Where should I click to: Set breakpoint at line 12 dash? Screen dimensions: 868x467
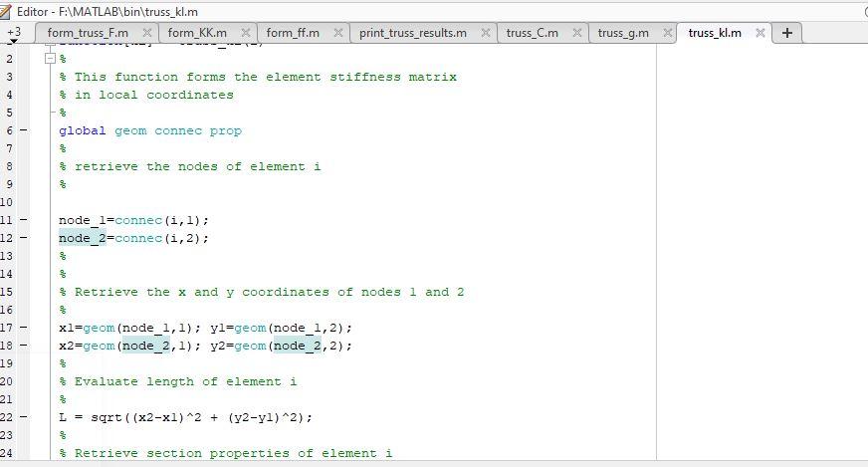tap(24, 238)
